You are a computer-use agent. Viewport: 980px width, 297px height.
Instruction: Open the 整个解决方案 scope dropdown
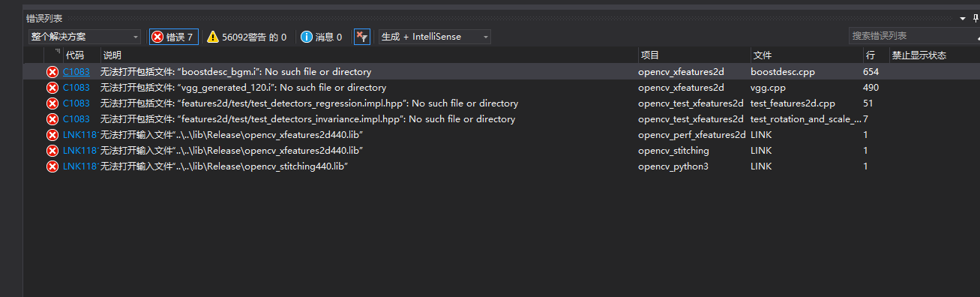pos(84,37)
